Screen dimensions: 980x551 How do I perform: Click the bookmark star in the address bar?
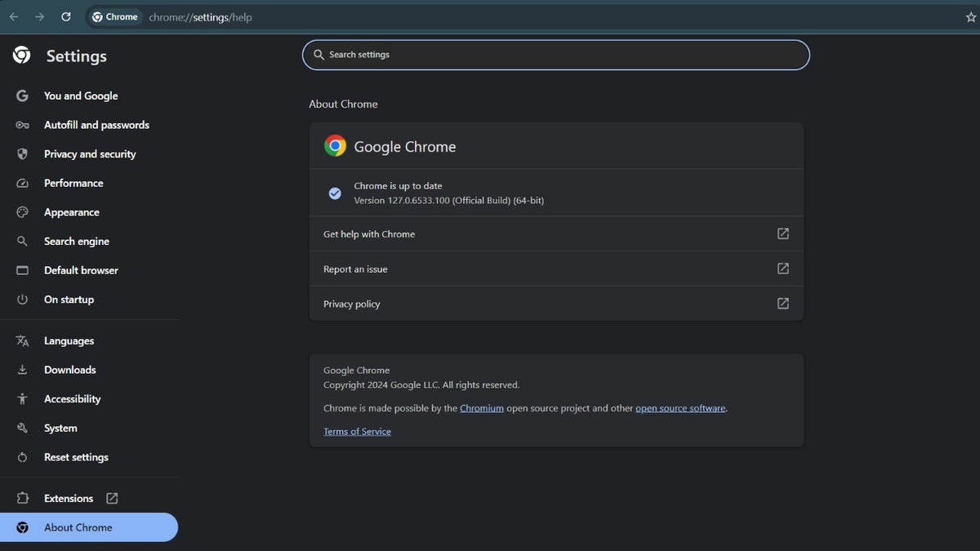(969, 16)
